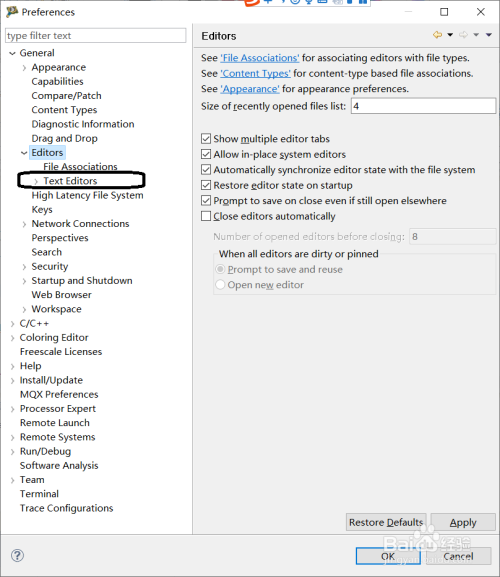
Task: Click the Restore Defaults button
Action: coord(386,522)
